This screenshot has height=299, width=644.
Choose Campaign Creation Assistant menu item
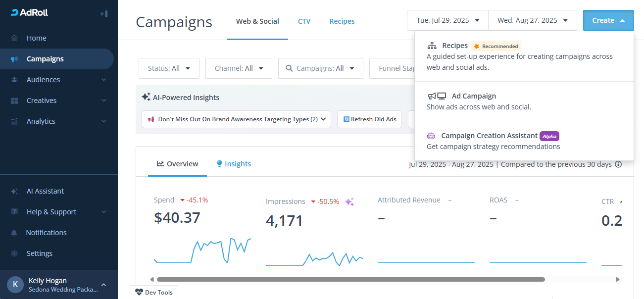click(524, 141)
